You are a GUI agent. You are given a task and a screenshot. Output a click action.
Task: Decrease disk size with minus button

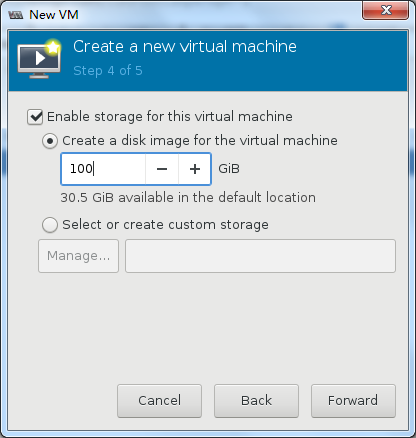point(162,169)
